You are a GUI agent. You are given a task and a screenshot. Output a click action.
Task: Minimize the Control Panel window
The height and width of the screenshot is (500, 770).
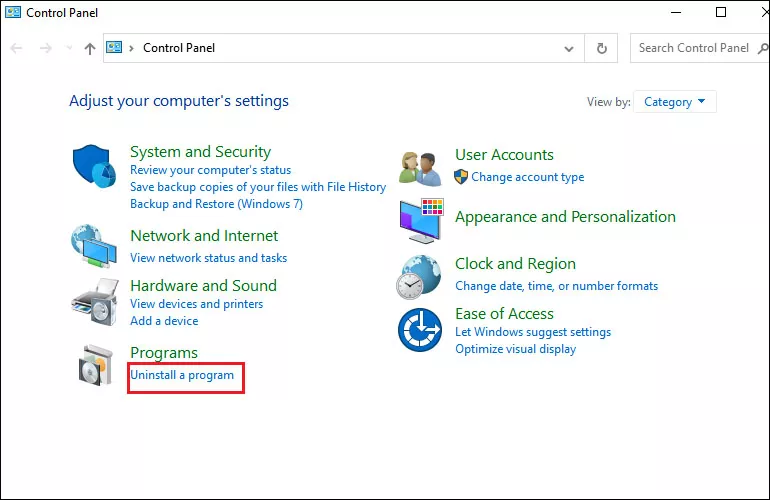click(676, 12)
